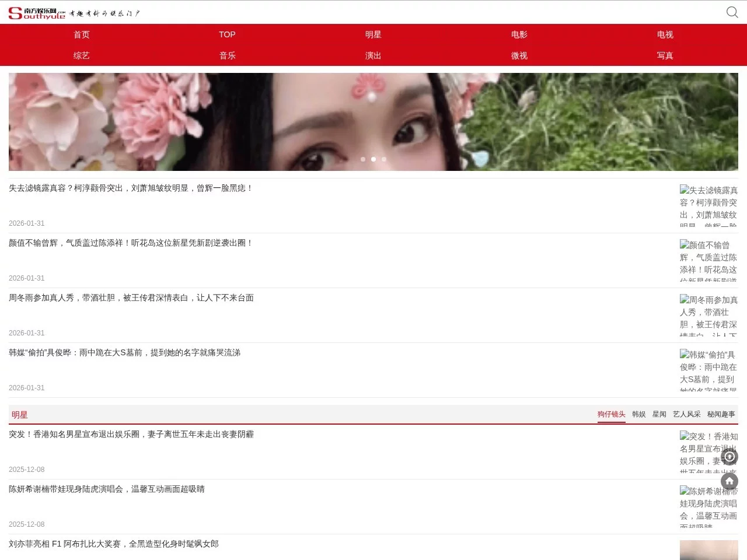The height and width of the screenshot is (560, 747).
Task: Open the 星闻 tab
Action: point(659,414)
